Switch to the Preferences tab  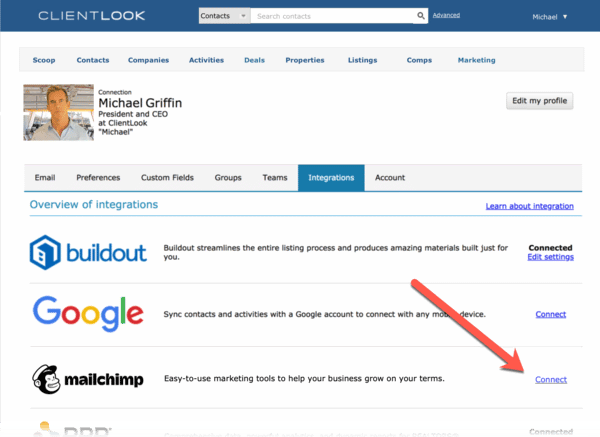pyautogui.click(x=98, y=178)
